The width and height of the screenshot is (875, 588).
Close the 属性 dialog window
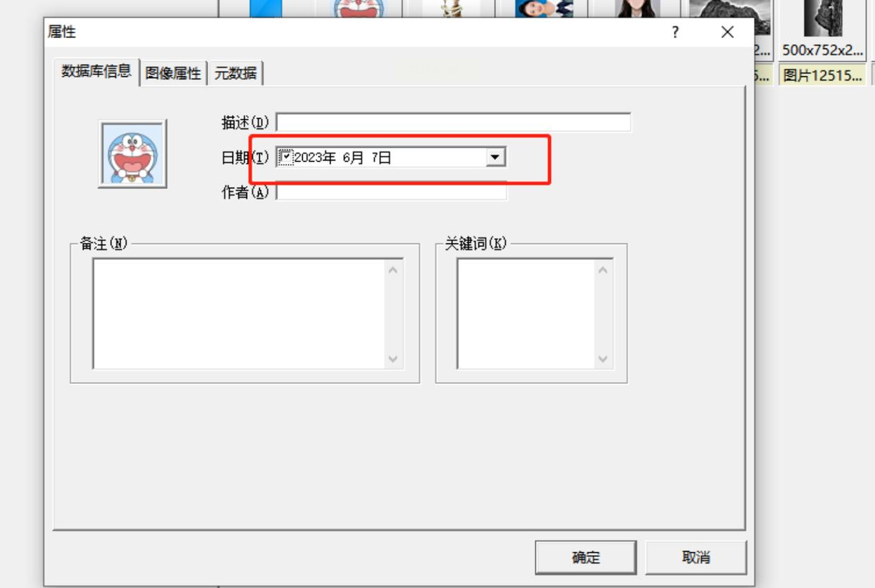tap(728, 32)
